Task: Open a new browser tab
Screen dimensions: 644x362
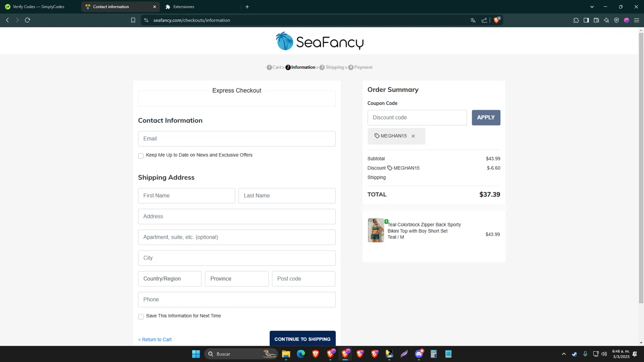Action: (247, 7)
